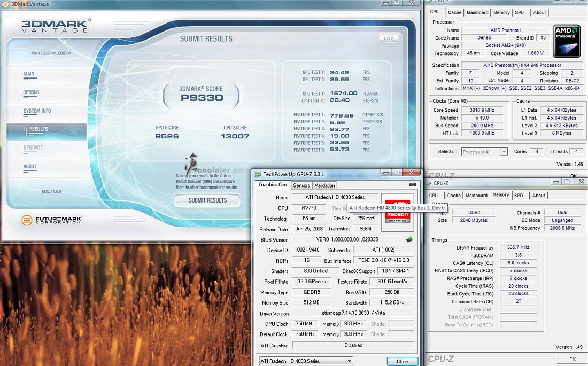
Task: Open CPU tab in lower CPU-Z window
Action: pos(434,196)
